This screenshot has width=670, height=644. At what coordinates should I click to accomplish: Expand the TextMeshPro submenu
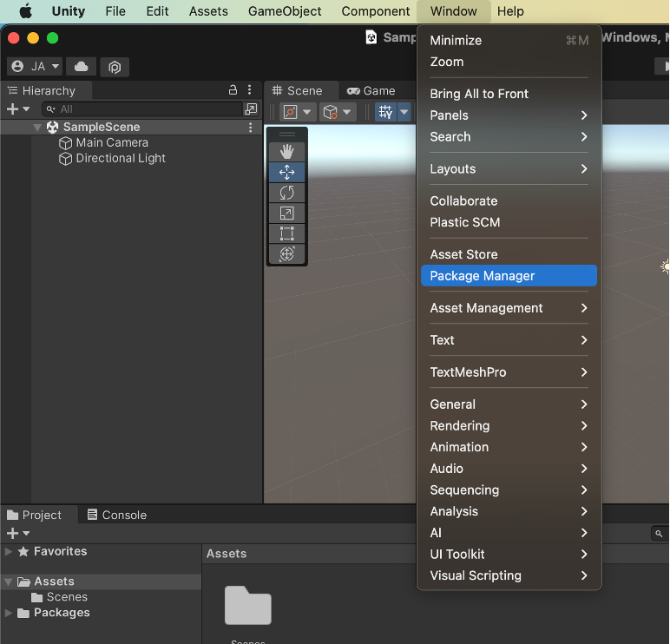coord(509,372)
